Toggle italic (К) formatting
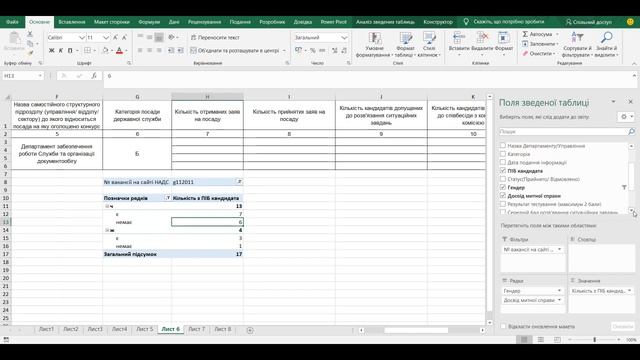The width and height of the screenshot is (640, 360). click(x=61, y=51)
